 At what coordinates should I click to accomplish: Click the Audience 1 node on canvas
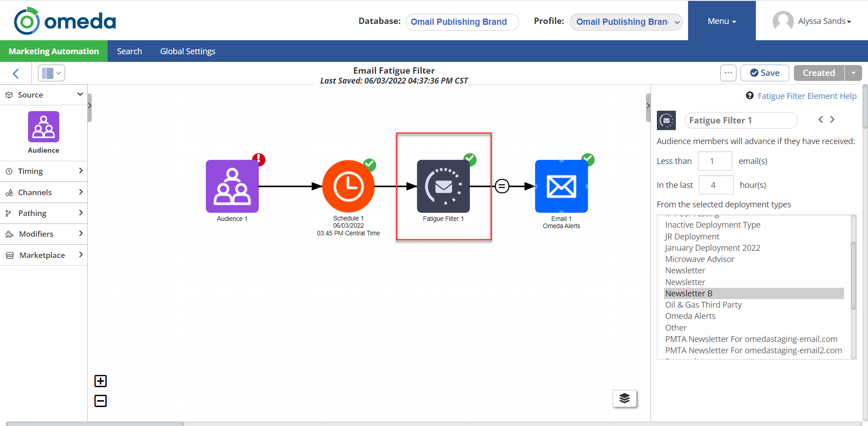232,186
